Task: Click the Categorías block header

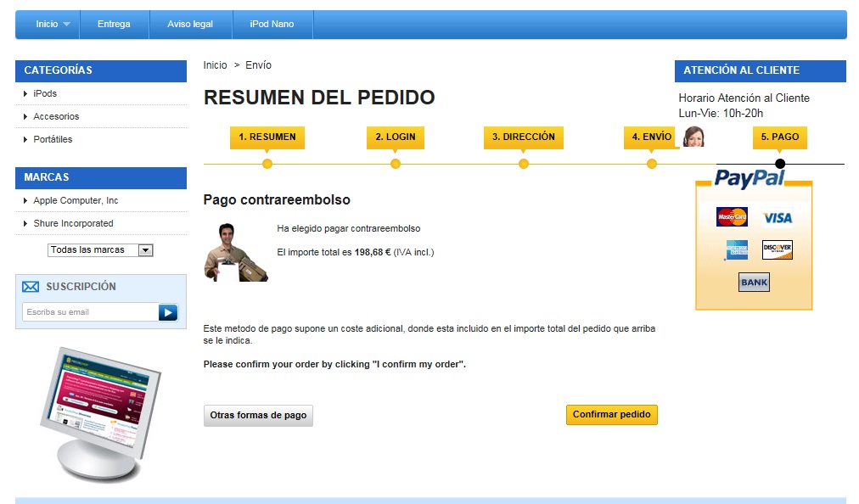Action: tap(101, 70)
